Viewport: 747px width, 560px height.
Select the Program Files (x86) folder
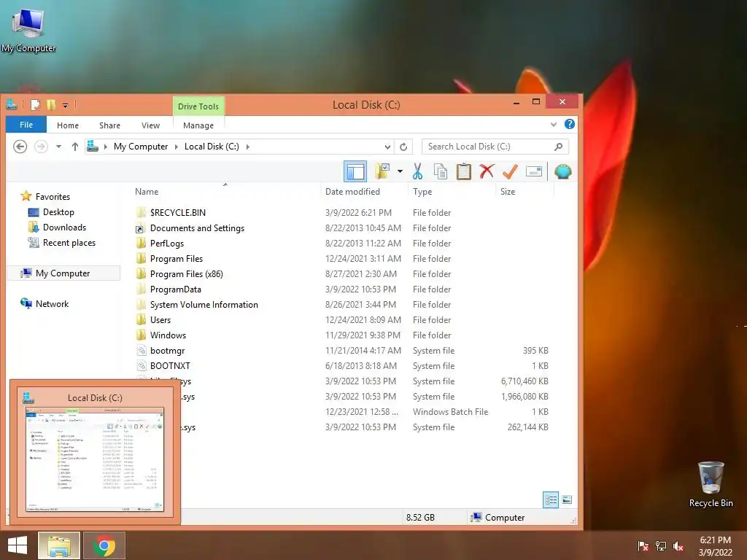186,274
